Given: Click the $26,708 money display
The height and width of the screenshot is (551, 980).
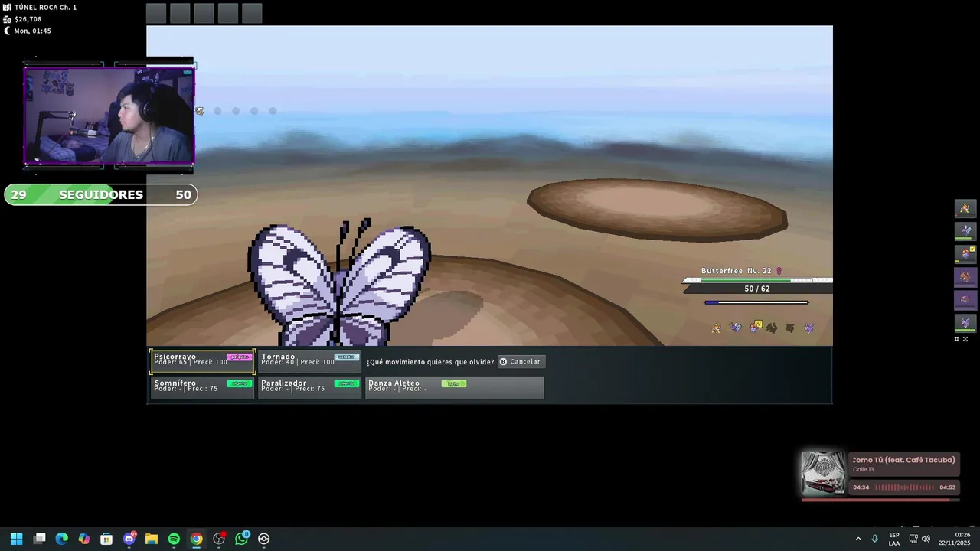Looking at the screenshot, I should pos(28,19).
